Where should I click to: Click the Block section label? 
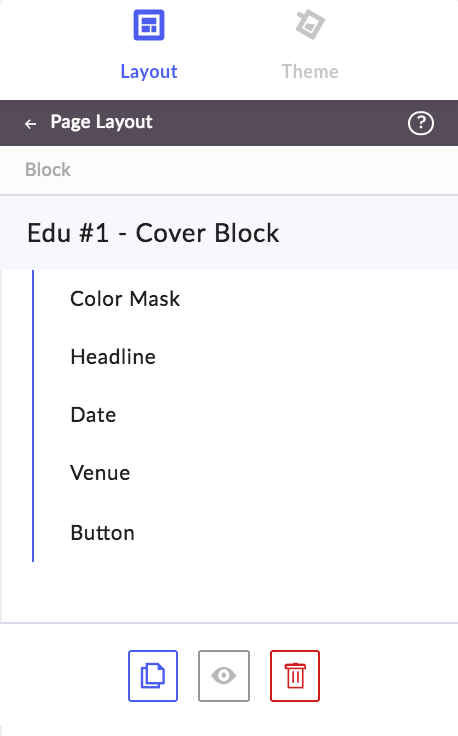48,169
